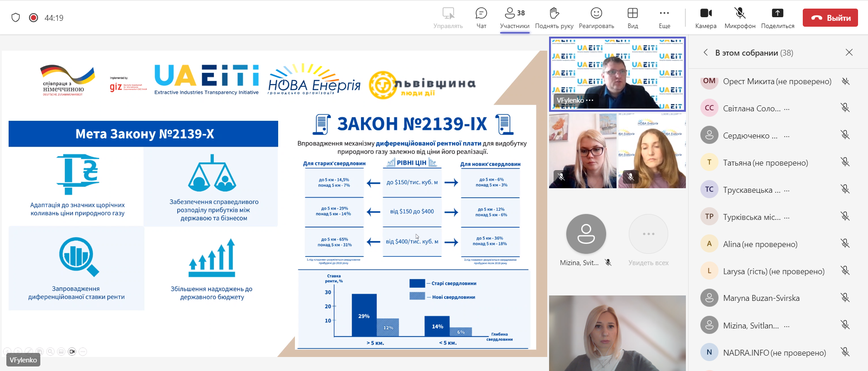Leave the meeting with Выйти
Image resolution: width=868 pixels, height=371 pixels.
[830, 18]
